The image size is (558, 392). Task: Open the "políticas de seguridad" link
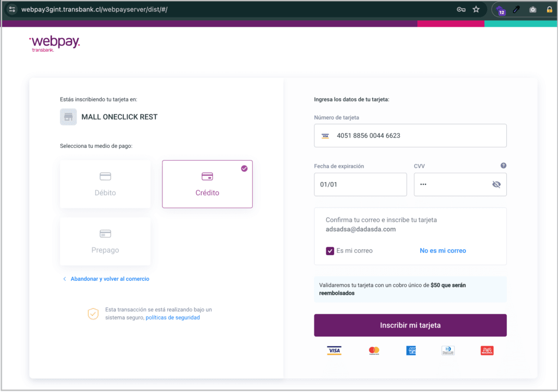coord(172,317)
